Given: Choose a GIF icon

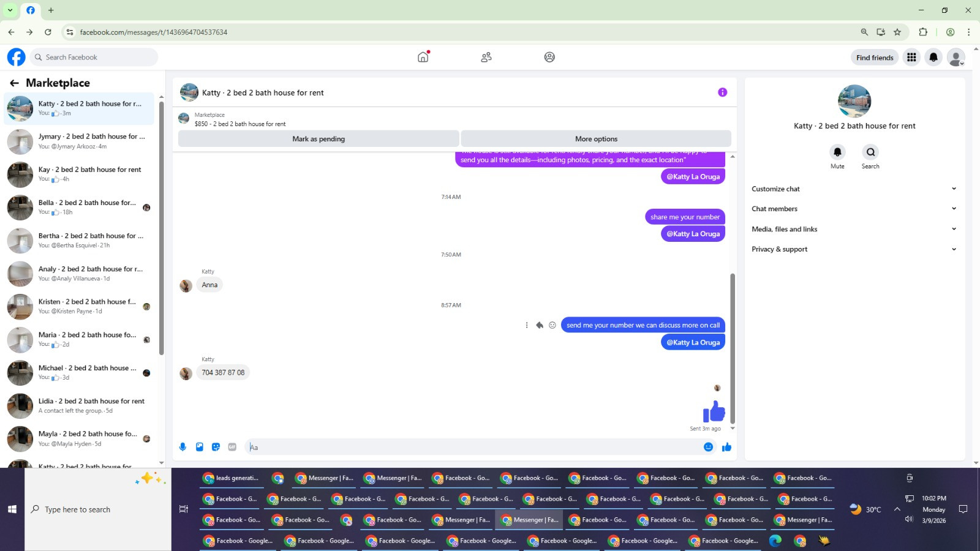Looking at the screenshot, I should point(232,447).
